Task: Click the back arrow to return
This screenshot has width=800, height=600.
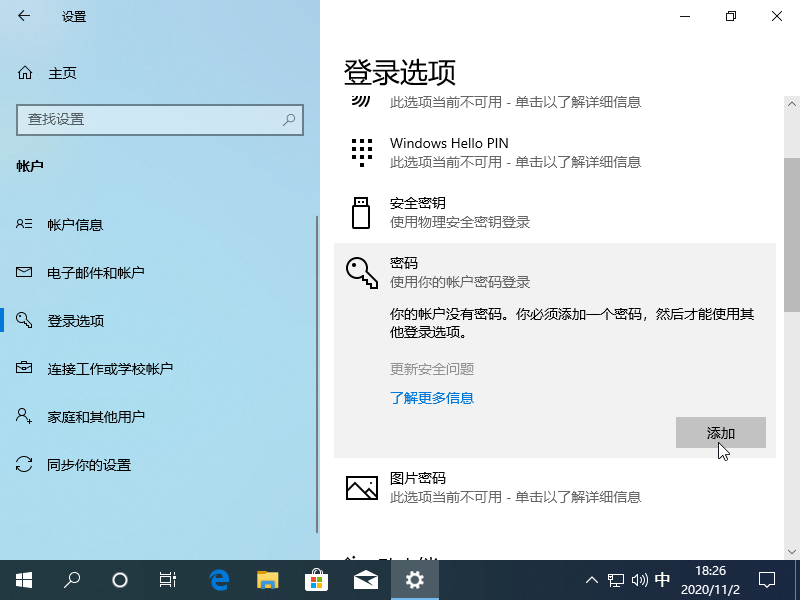Action: pos(22,16)
